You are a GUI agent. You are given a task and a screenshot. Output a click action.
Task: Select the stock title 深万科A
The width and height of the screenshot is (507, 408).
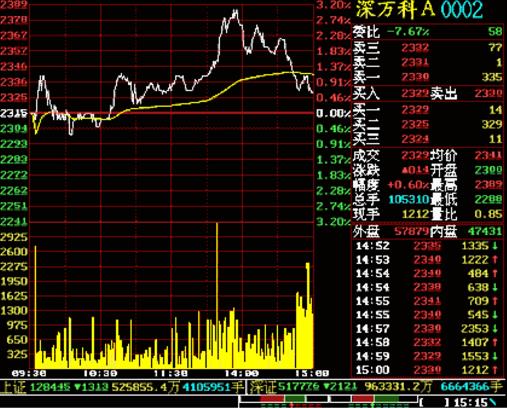pyautogui.click(x=395, y=9)
